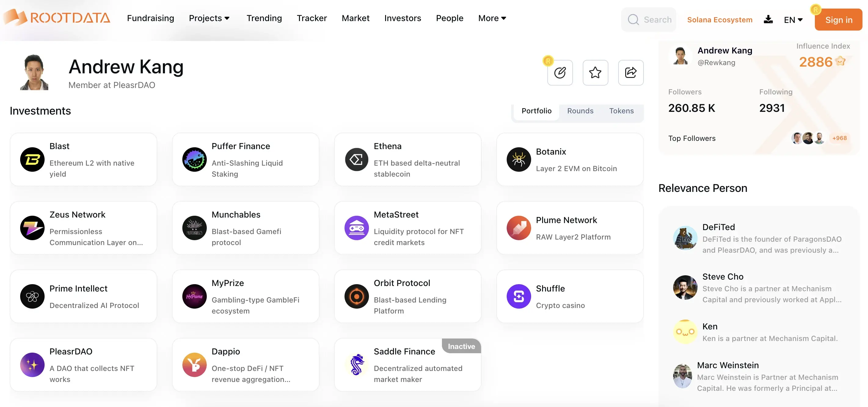The height and width of the screenshot is (407, 868).
Task: Click the Search input field
Action: [657, 19]
